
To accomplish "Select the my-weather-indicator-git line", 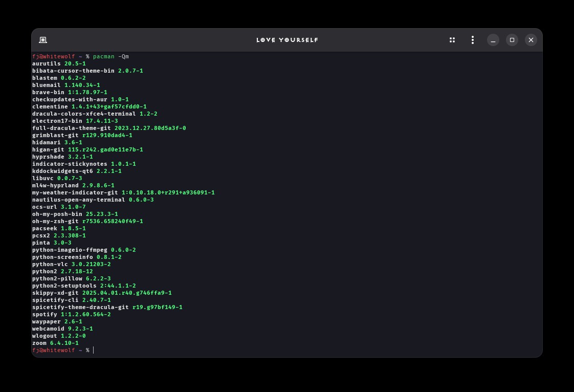I will click(x=123, y=193).
